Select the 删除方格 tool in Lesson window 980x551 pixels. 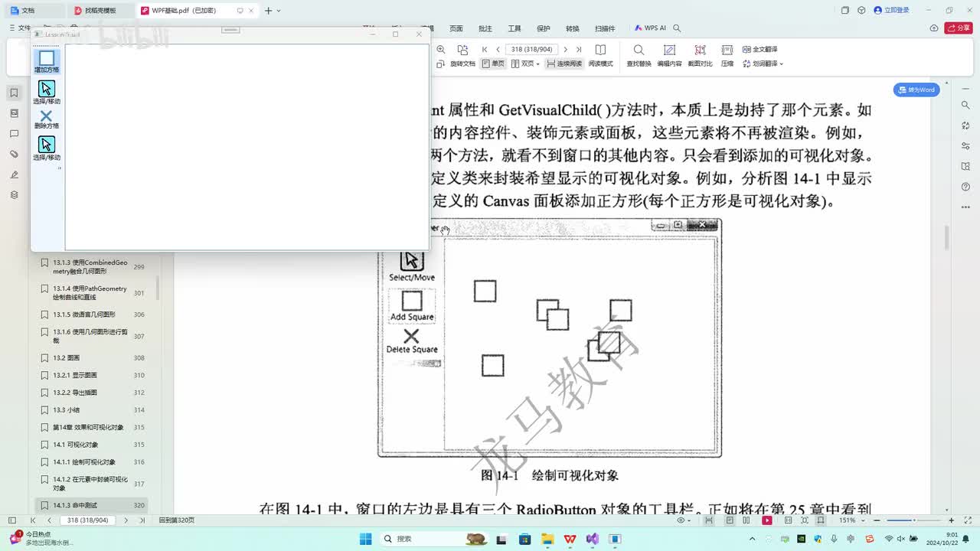(47, 119)
